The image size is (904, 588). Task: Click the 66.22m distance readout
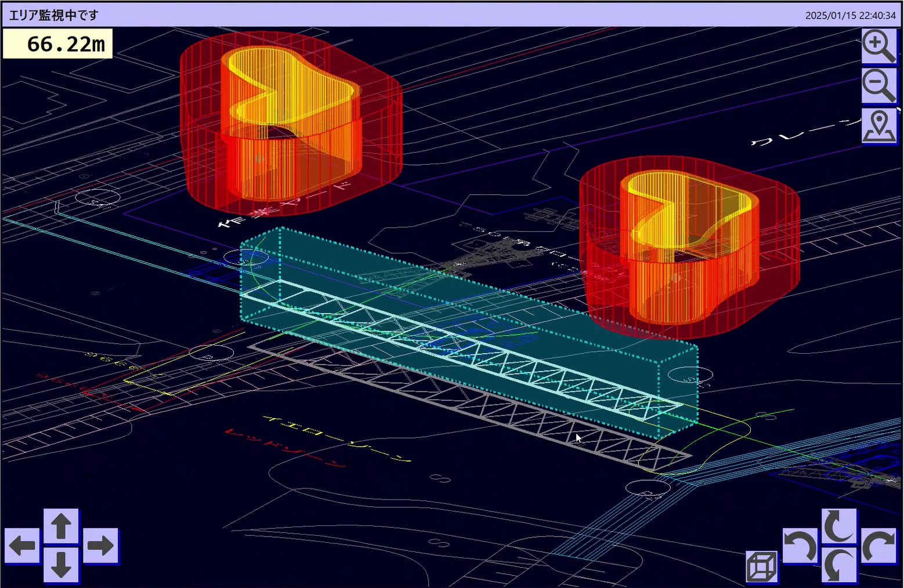pyautogui.click(x=58, y=44)
